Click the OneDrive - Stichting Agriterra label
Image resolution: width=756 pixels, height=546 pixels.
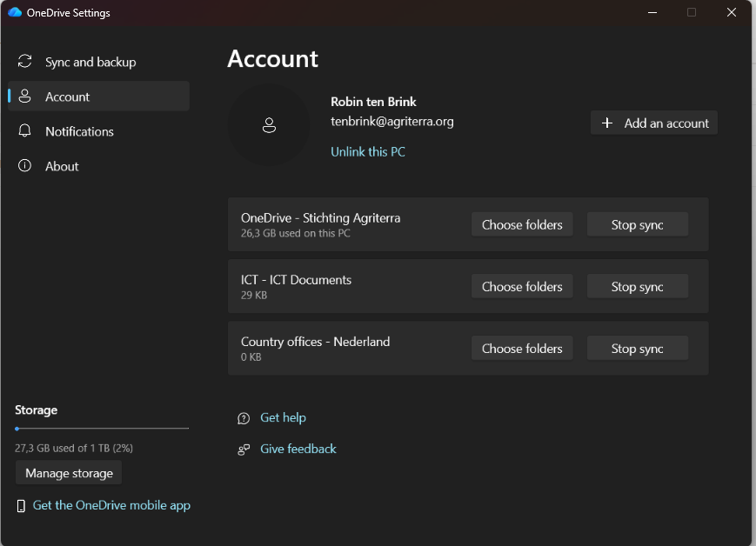[x=321, y=218]
